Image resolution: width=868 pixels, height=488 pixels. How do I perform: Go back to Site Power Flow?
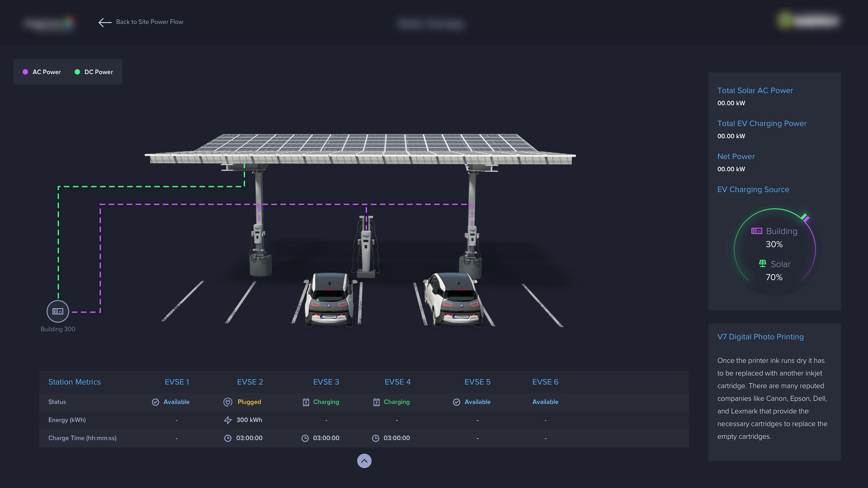[150, 22]
